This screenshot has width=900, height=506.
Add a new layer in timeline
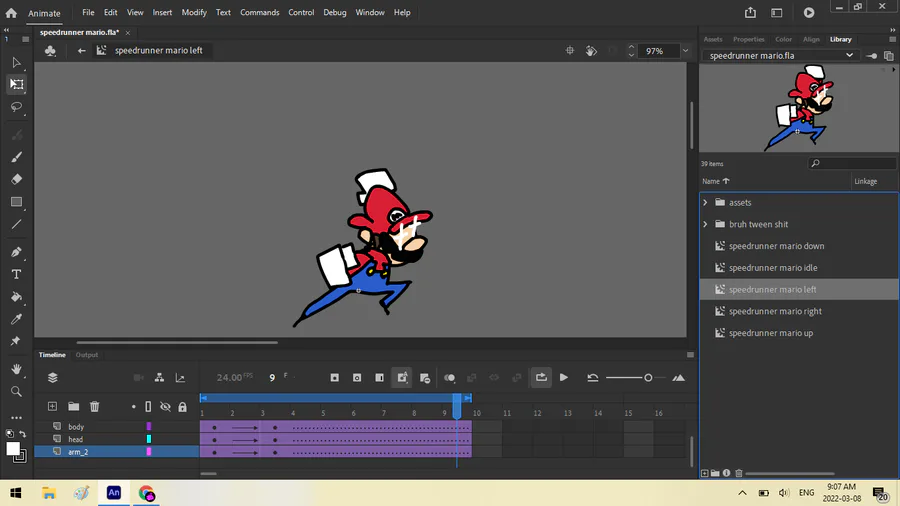pos(52,406)
